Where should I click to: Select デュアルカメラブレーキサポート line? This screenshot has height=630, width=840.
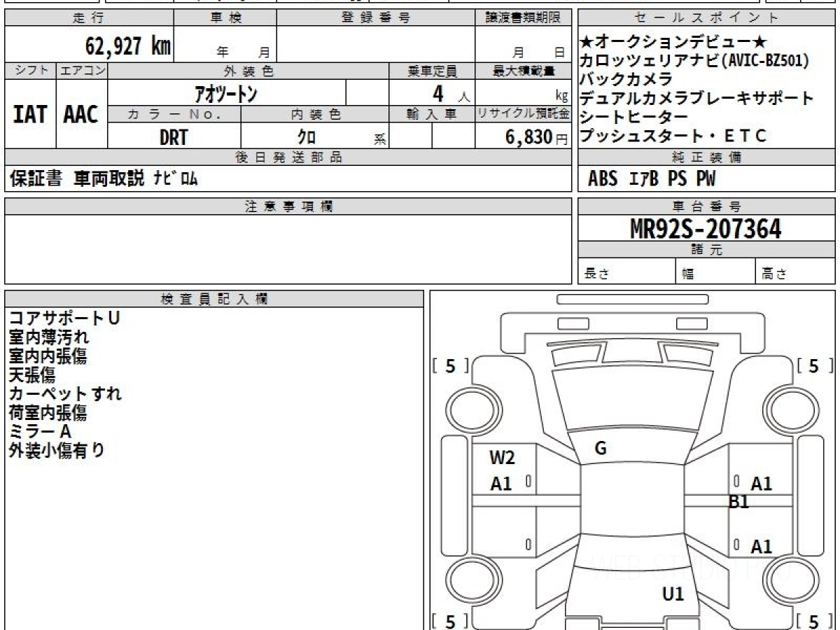[x=697, y=98]
